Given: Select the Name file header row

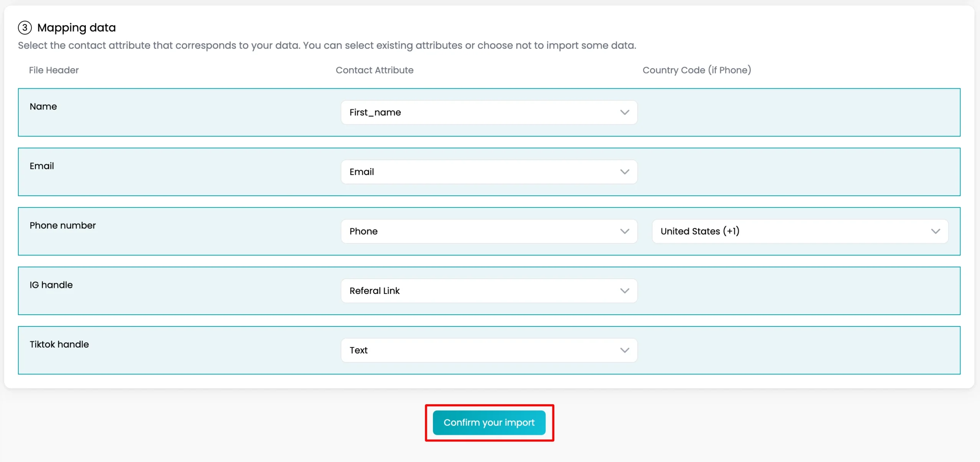Looking at the screenshot, I should tap(489, 113).
